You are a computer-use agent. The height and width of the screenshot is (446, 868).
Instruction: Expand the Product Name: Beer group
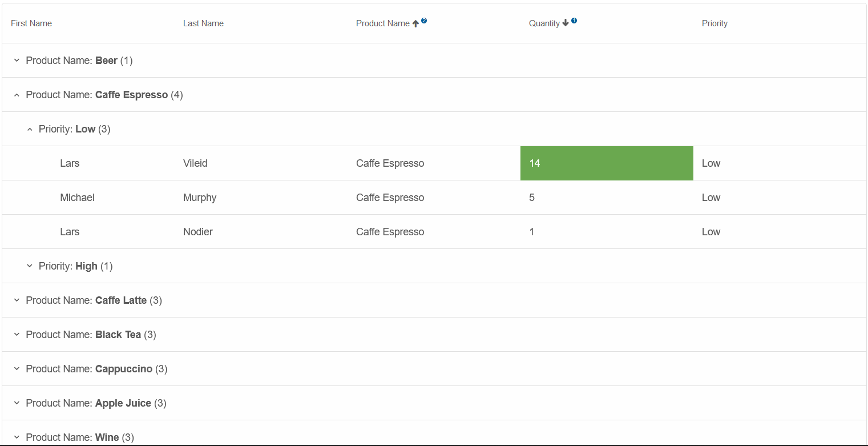17,61
